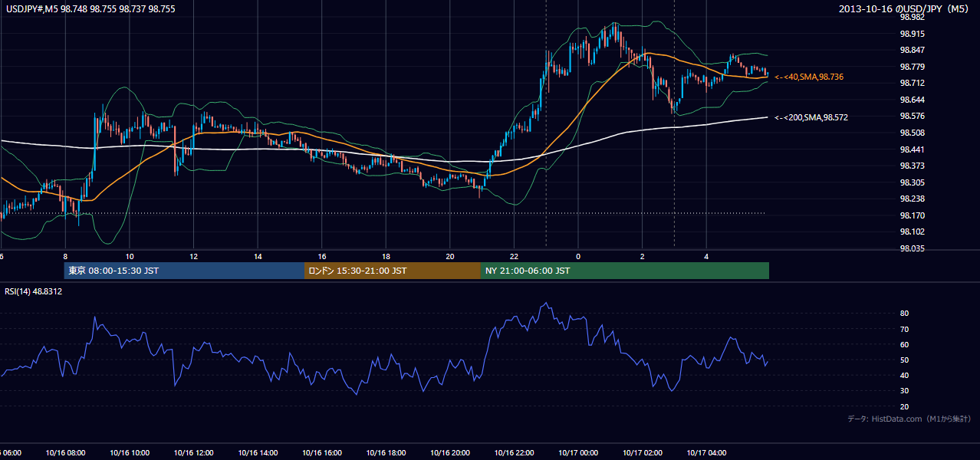Click price axis label 98.035
The height and width of the screenshot is (460, 980).
[912, 248]
